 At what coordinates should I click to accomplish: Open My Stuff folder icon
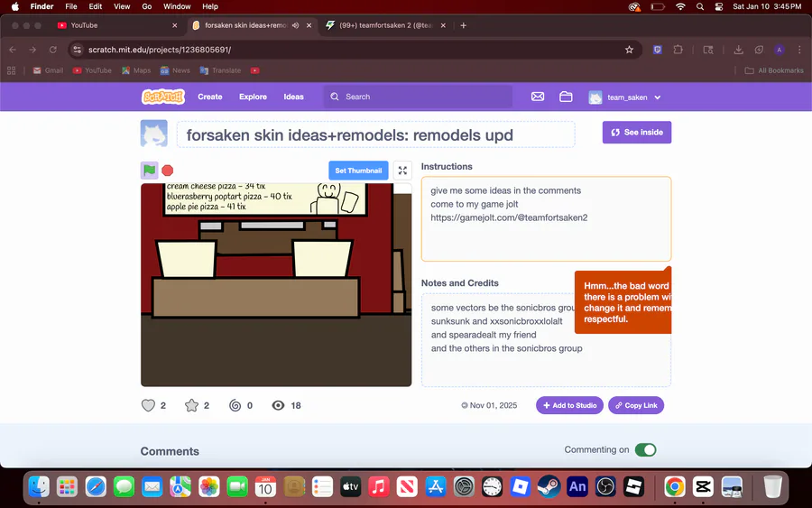pyautogui.click(x=566, y=97)
